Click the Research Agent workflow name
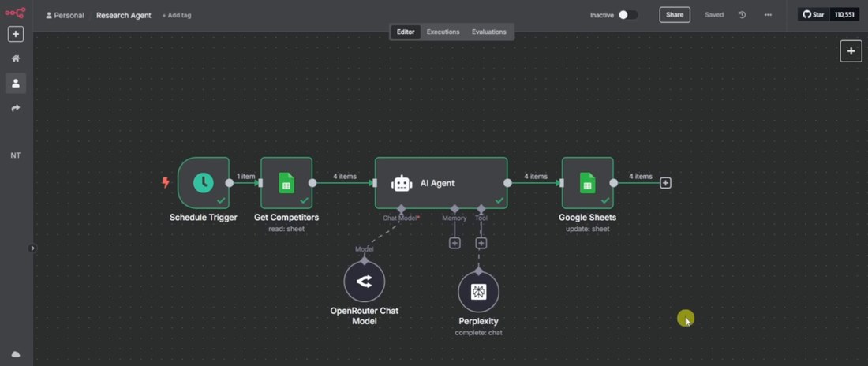868x366 pixels. point(123,16)
